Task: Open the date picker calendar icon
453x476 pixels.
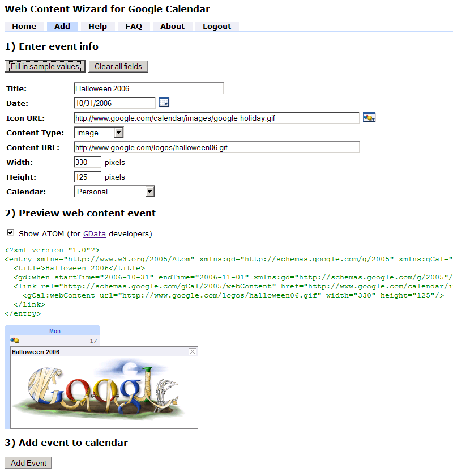Action: tap(164, 103)
